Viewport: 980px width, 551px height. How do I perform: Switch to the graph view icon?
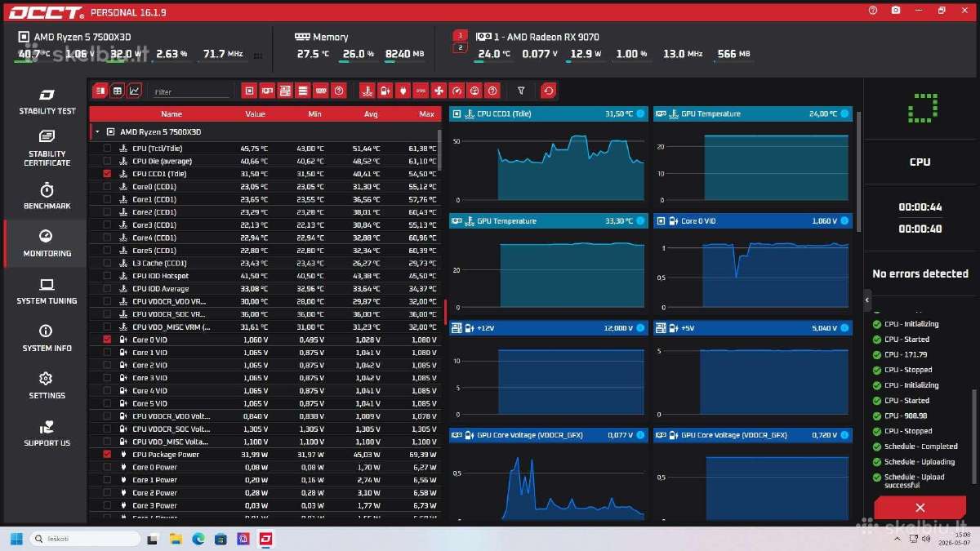[x=135, y=91]
